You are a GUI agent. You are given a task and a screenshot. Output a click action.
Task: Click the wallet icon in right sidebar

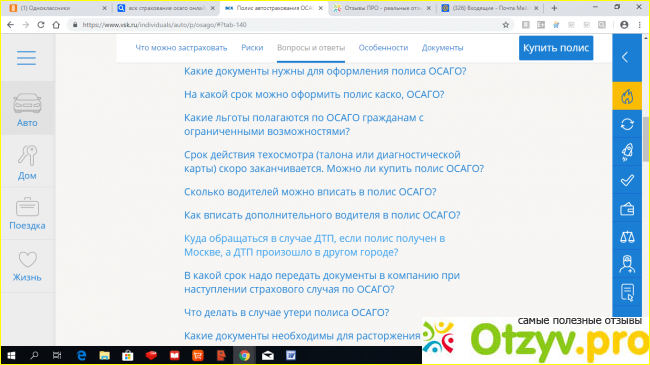pyautogui.click(x=627, y=209)
